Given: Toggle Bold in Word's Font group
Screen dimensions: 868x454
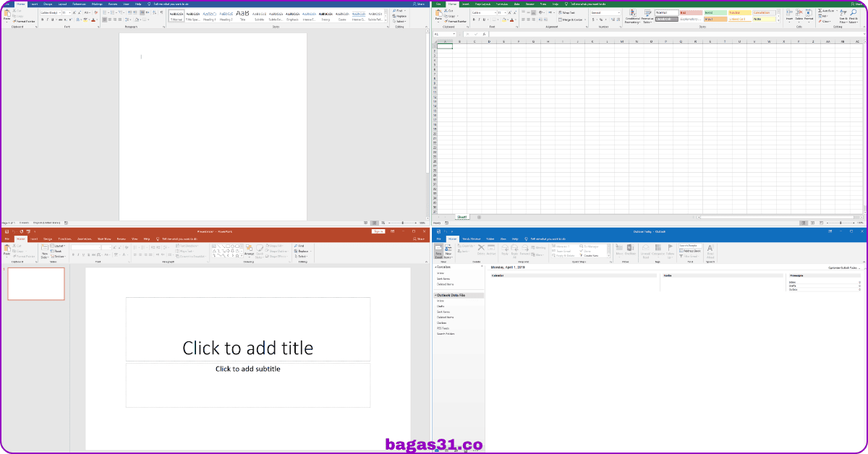Looking at the screenshot, I should [x=42, y=20].
